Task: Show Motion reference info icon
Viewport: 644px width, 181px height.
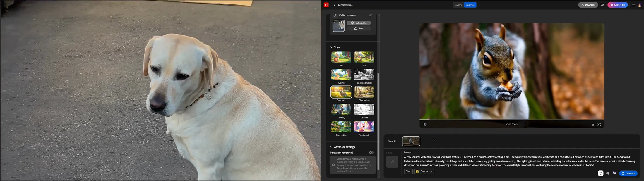Action: point(370,15)
